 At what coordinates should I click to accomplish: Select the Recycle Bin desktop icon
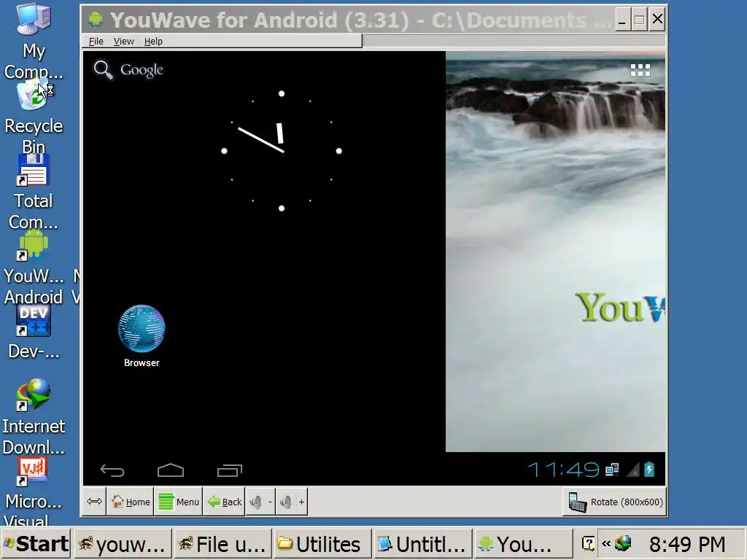(x=34, y=117)
